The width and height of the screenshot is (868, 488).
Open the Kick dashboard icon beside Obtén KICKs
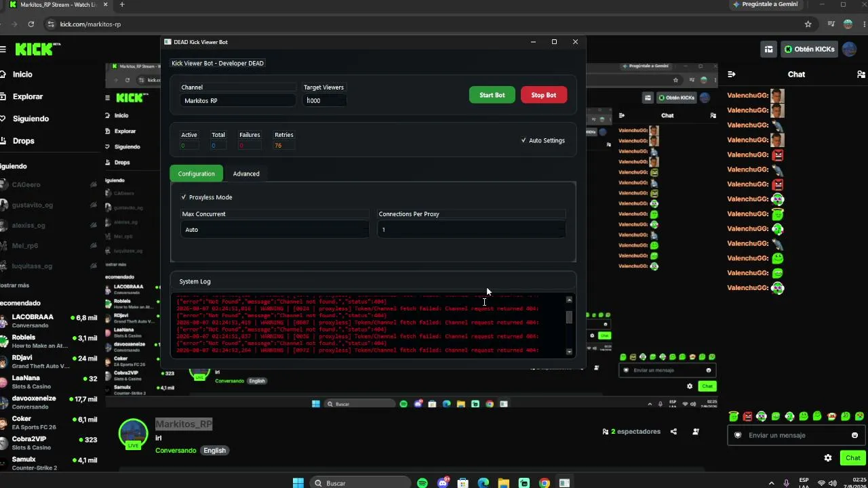[768, 49]
